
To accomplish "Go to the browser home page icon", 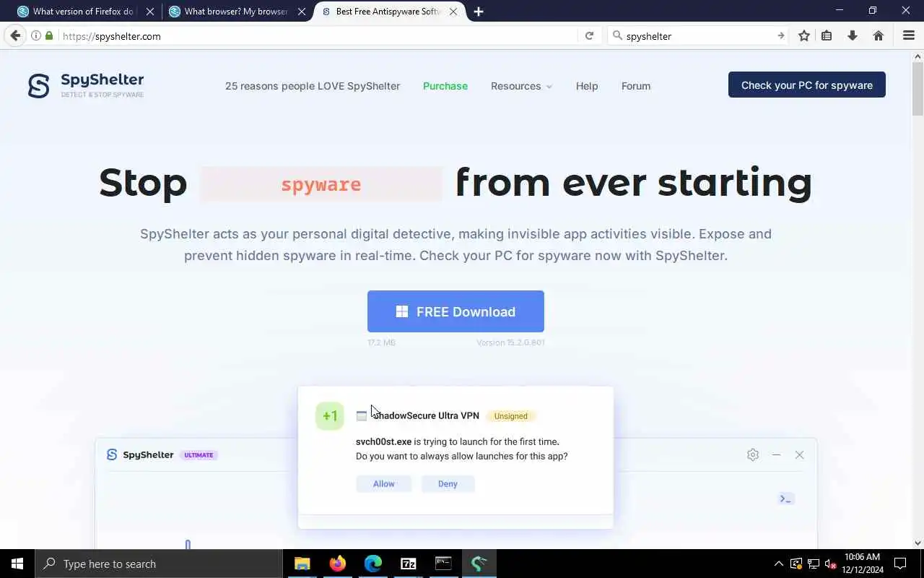I will click(x=879, y=35).
